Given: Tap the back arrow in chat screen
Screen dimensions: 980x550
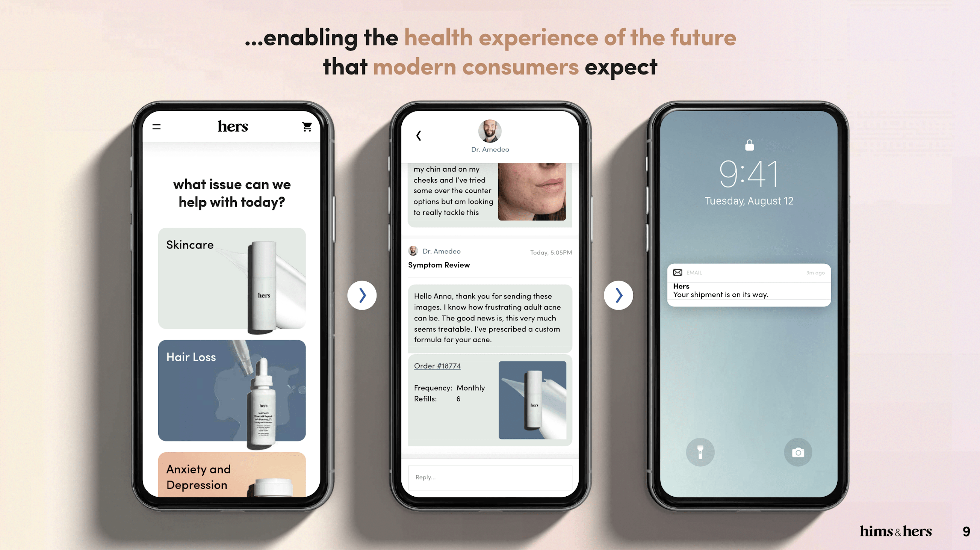Looking at the screenshot, I should tap(419, 135).
